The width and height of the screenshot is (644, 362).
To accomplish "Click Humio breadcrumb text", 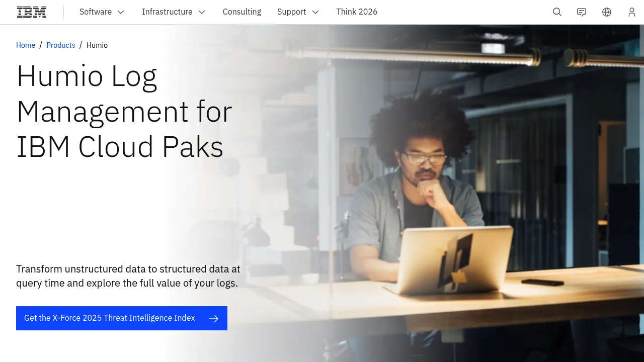I will point(97,45).
